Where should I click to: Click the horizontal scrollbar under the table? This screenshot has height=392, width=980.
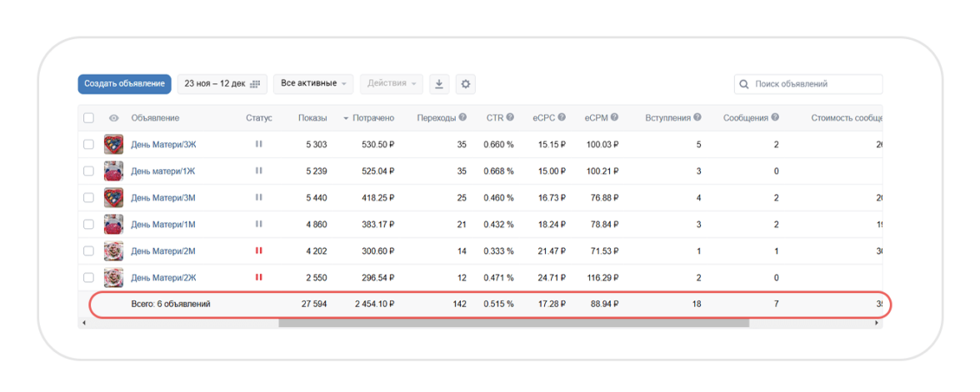coord(513,323)
